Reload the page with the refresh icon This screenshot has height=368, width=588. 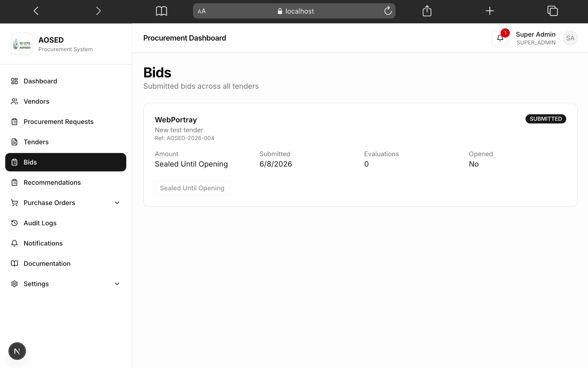(388, 11)
